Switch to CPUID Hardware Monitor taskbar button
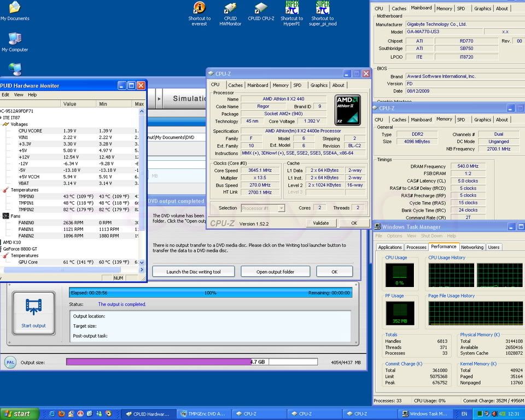Viewport: 525px width, 420px height. [148, 414]
